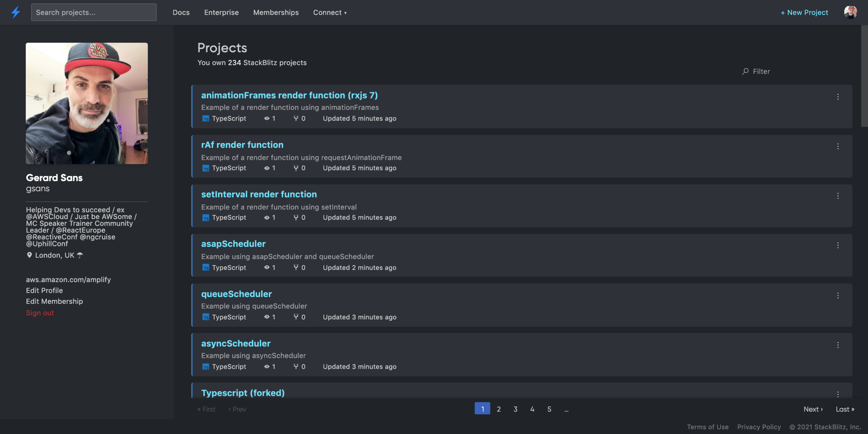
Task: Open the Docs menu item
Action: 181,12
